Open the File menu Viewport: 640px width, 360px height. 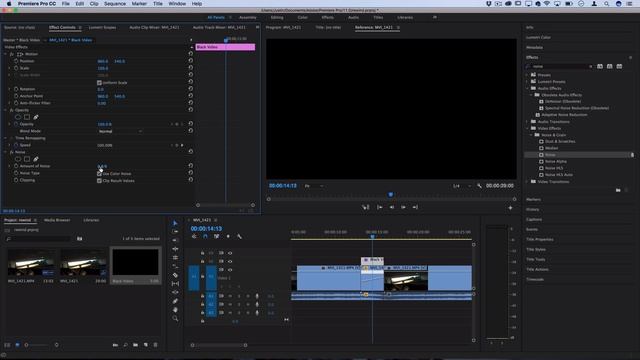(66, 4)
